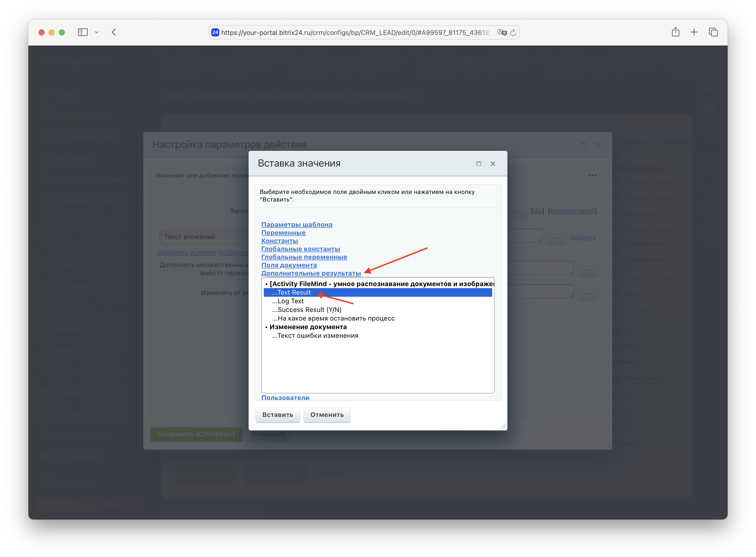Viewport: 756px width, 557px height.
Task: Expand the Переменные section
Action: click(283, 233)
